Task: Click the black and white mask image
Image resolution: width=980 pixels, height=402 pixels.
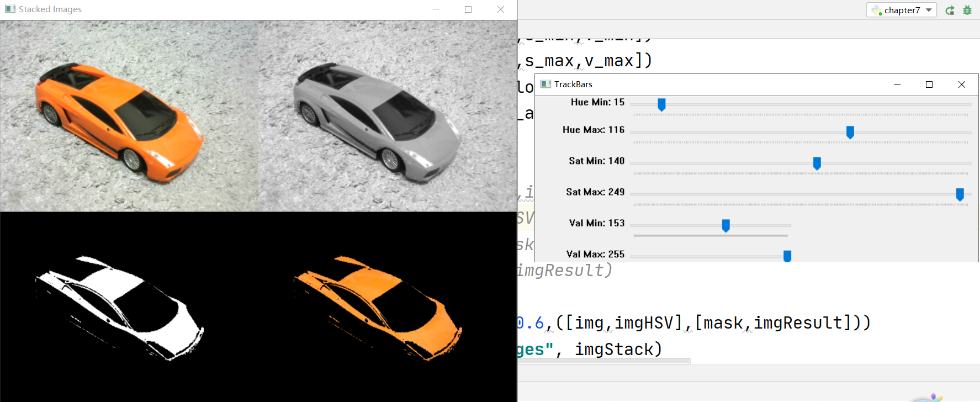Action: (129, 307)
